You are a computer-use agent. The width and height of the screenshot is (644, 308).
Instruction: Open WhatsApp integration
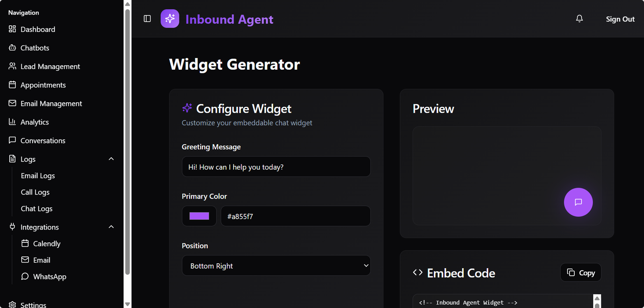[50, 277]
